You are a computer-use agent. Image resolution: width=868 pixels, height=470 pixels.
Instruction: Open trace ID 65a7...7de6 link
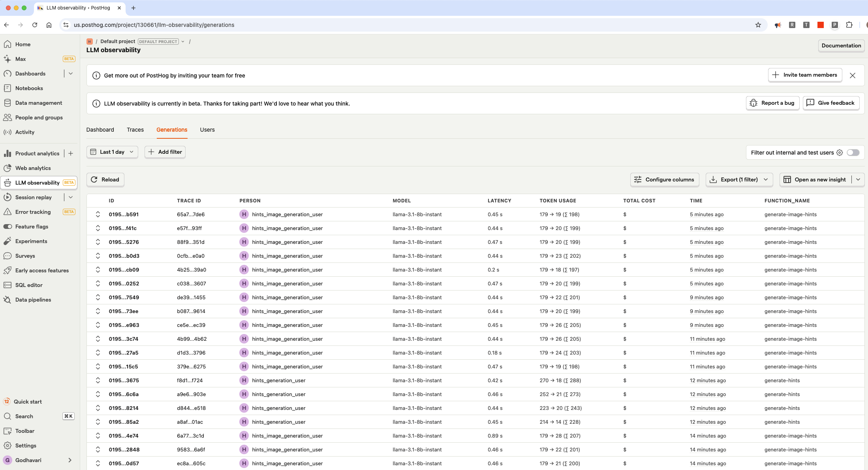pos(191,214)
